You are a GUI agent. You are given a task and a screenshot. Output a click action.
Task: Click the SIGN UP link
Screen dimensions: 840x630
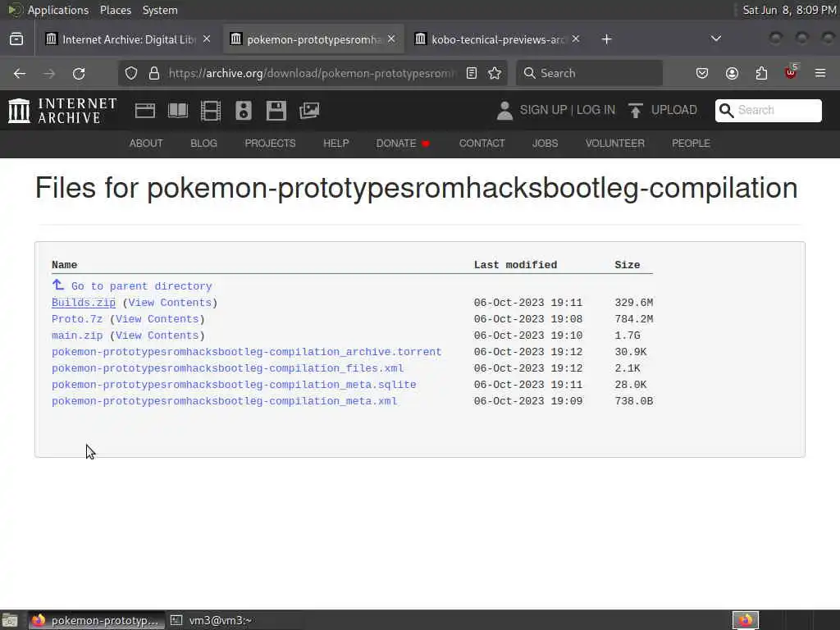pos(543,110)
